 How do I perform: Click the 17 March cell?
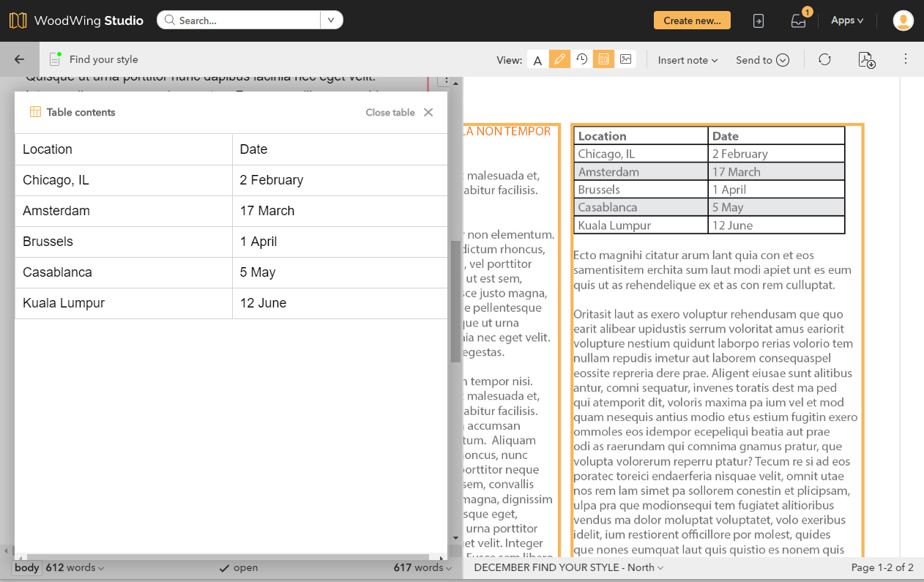(340, 211)
